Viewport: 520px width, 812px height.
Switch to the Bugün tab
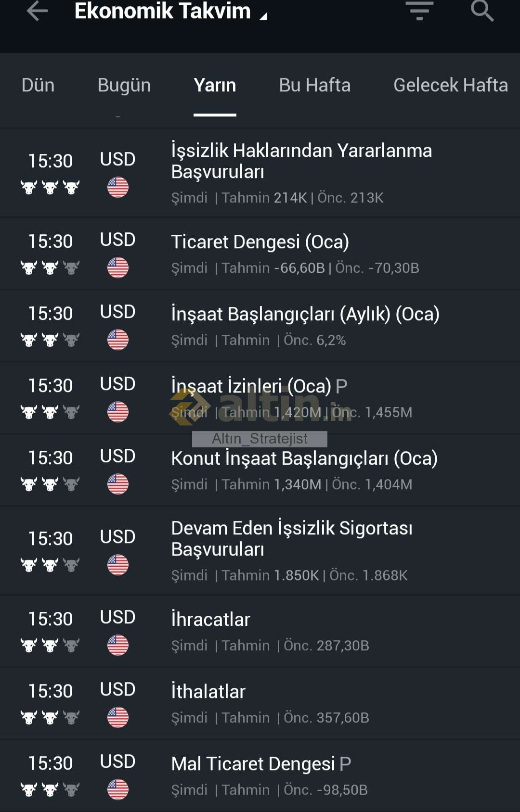tap(124, 85)
